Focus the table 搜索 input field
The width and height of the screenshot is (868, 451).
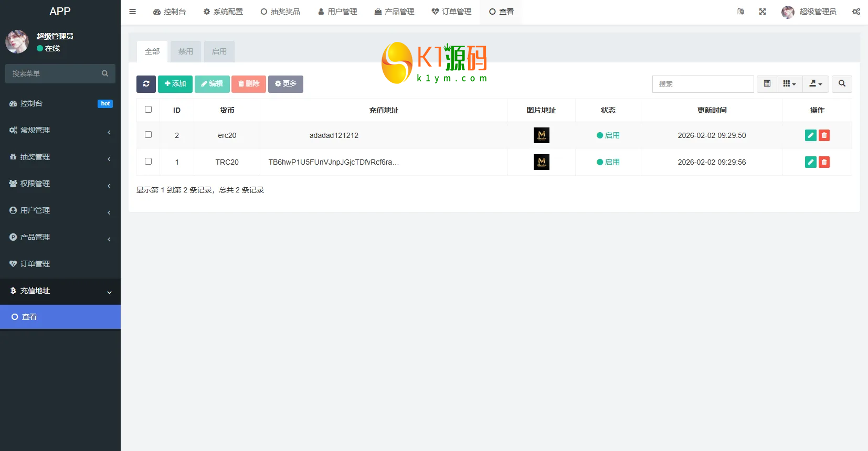coord(703,84)
